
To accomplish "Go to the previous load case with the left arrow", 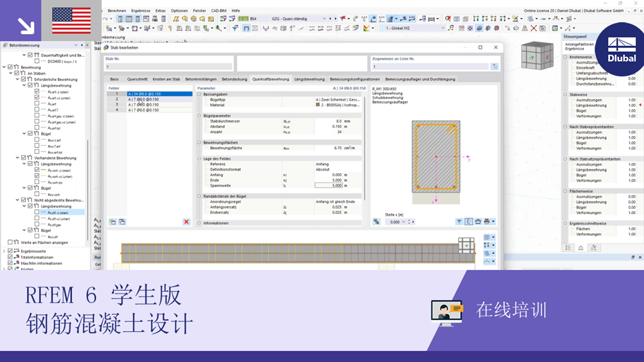I will click(x=330, y=19).
